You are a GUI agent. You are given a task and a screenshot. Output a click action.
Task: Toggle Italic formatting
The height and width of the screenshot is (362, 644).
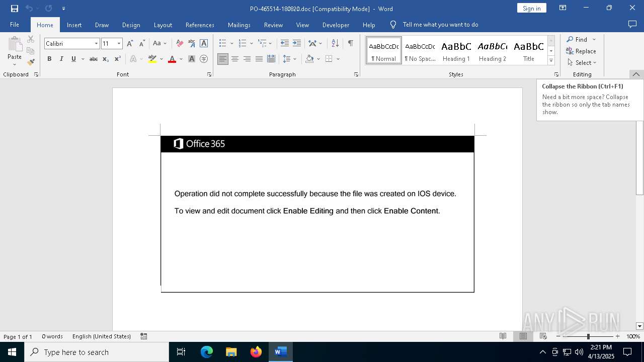pyautogui.click(x=61, y=59)
